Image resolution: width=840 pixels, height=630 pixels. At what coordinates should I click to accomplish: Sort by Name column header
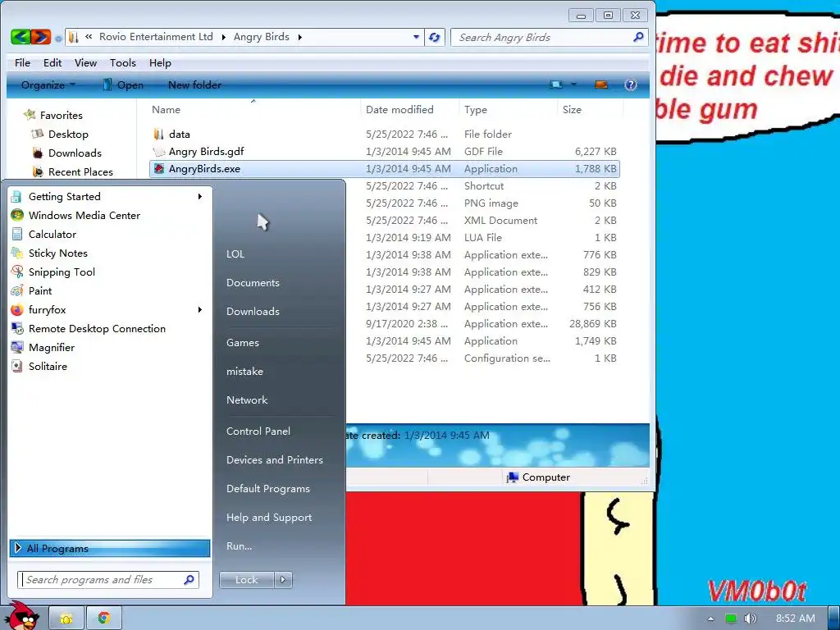[x=166, y=109]
